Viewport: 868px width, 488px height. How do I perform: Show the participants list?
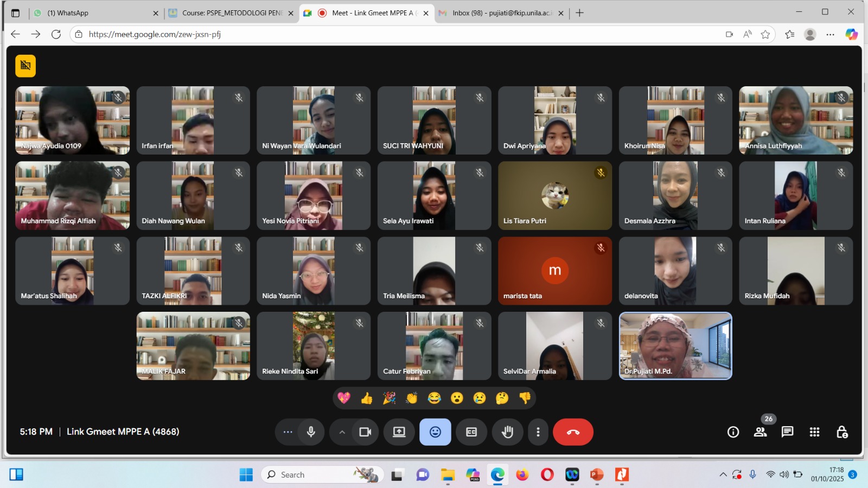[760, 432]
